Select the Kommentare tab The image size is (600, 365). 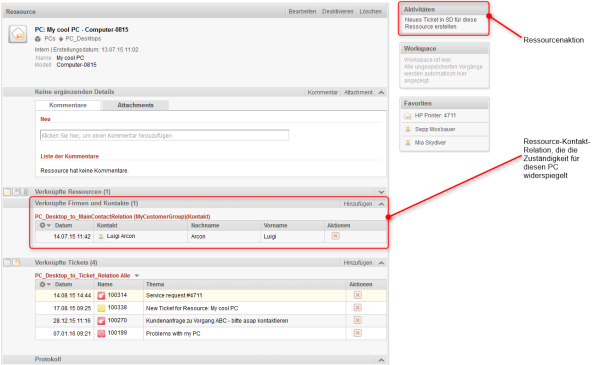[x=68, y=105]
